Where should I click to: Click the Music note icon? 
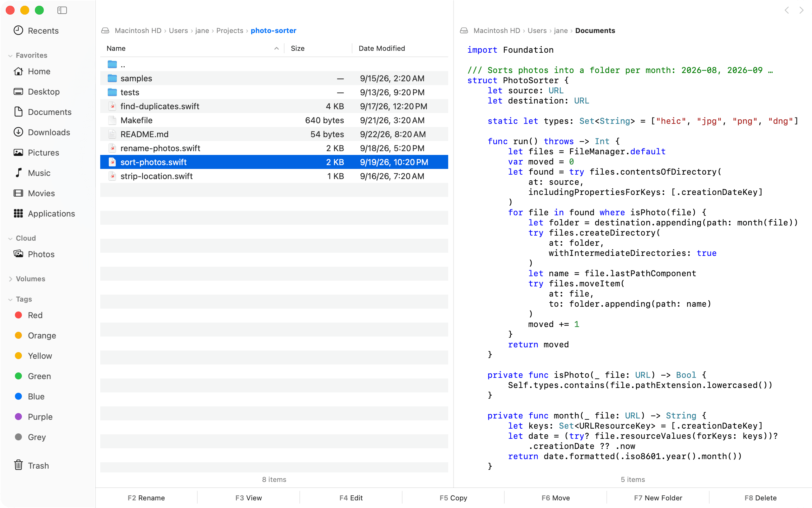pyautogui.click(x=18, y=173)
